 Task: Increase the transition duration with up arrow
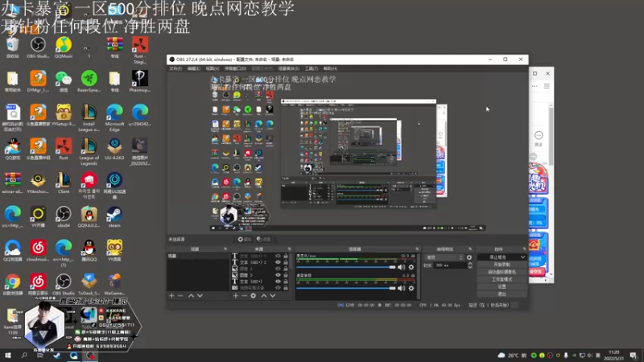470,264
